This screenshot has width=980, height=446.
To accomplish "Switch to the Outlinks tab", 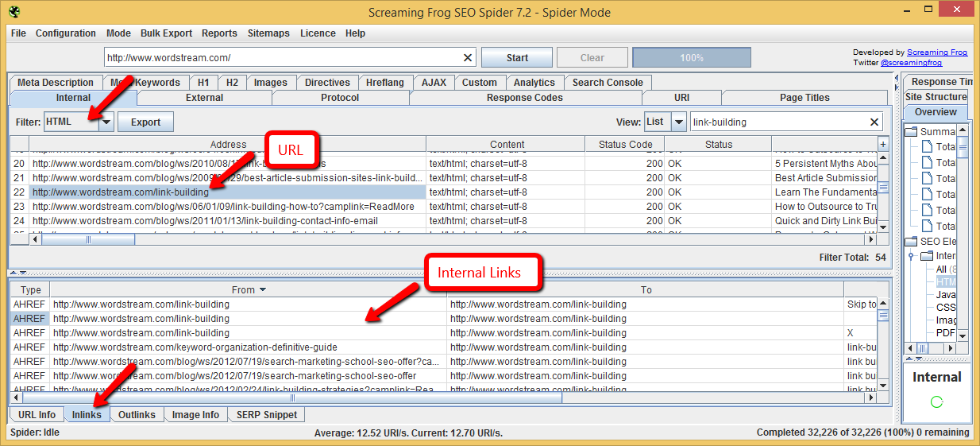I will [137, 415].
